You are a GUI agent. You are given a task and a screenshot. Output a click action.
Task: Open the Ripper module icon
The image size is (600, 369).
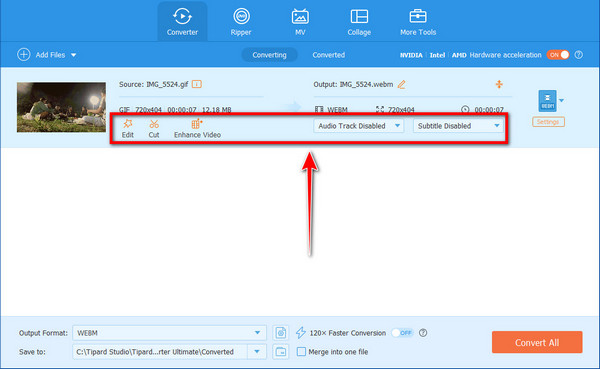tap(241, 16)
